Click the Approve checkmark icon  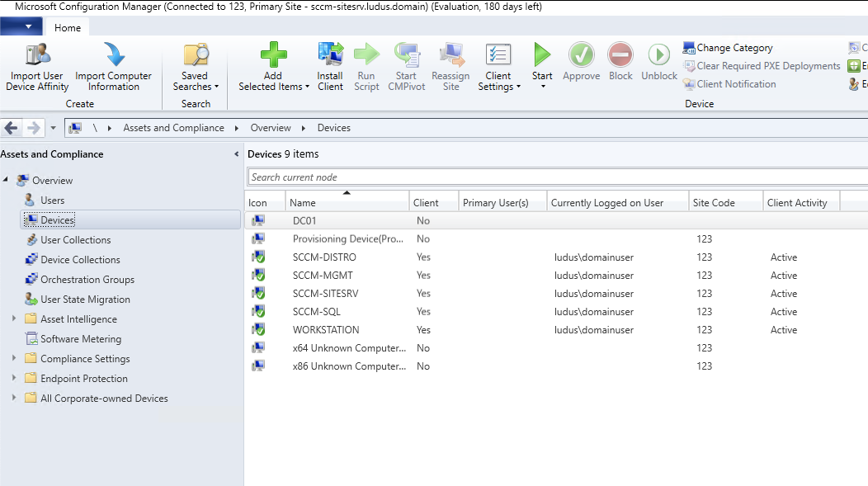(x=581, y=55)
